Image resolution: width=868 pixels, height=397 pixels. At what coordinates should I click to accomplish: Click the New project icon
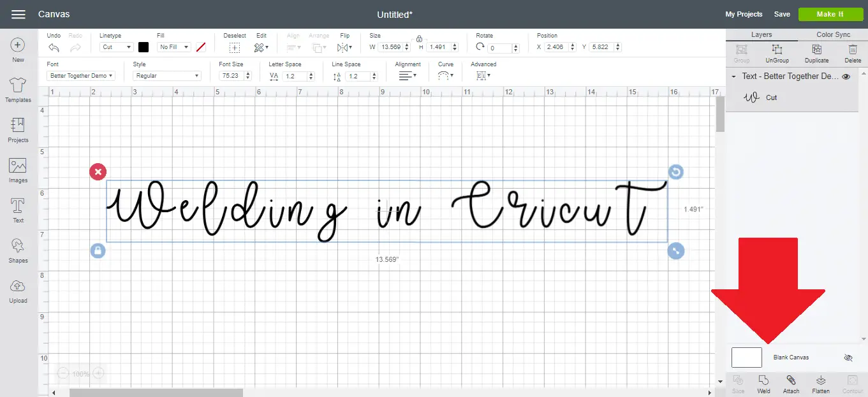18,45
